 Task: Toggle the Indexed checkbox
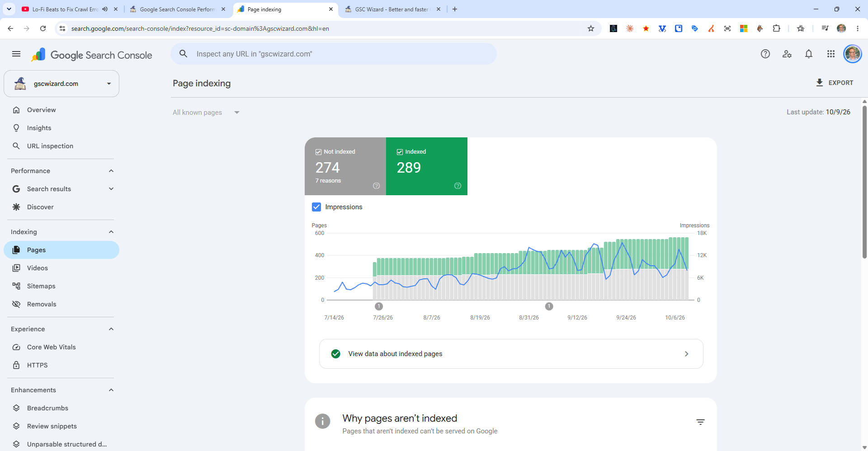click(400, 152)
